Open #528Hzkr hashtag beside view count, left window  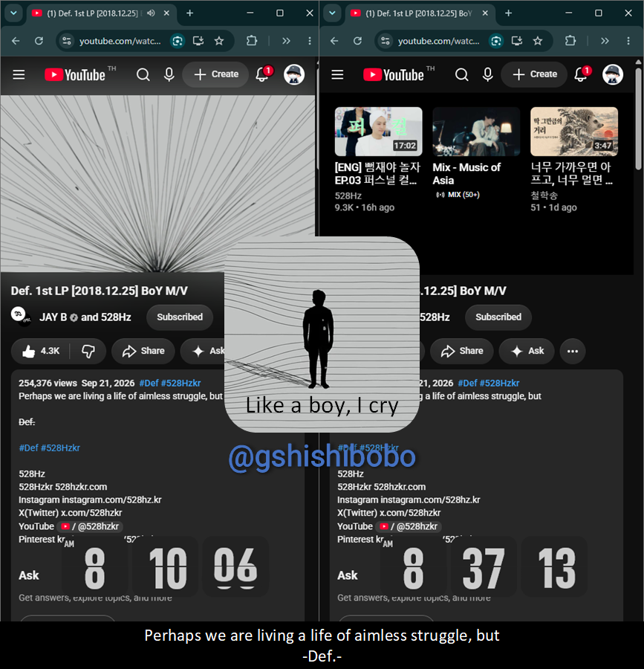coord(180,383)
